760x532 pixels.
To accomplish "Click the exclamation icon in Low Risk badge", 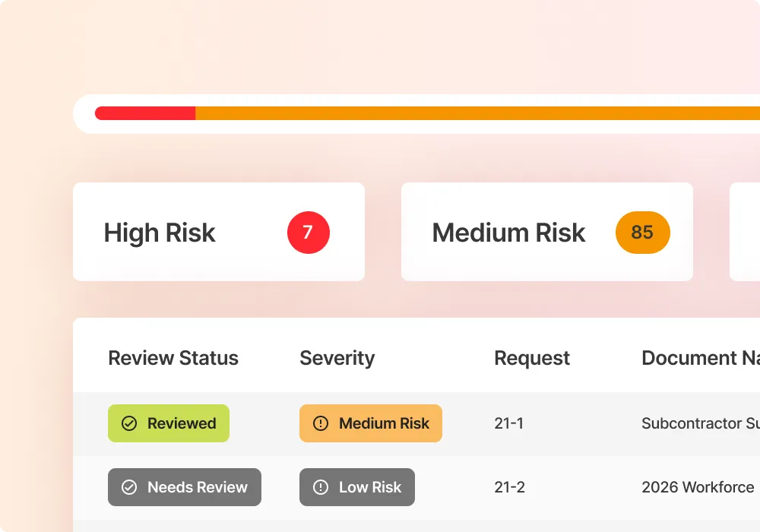I will pyautogui.click(x=321, y=487).
